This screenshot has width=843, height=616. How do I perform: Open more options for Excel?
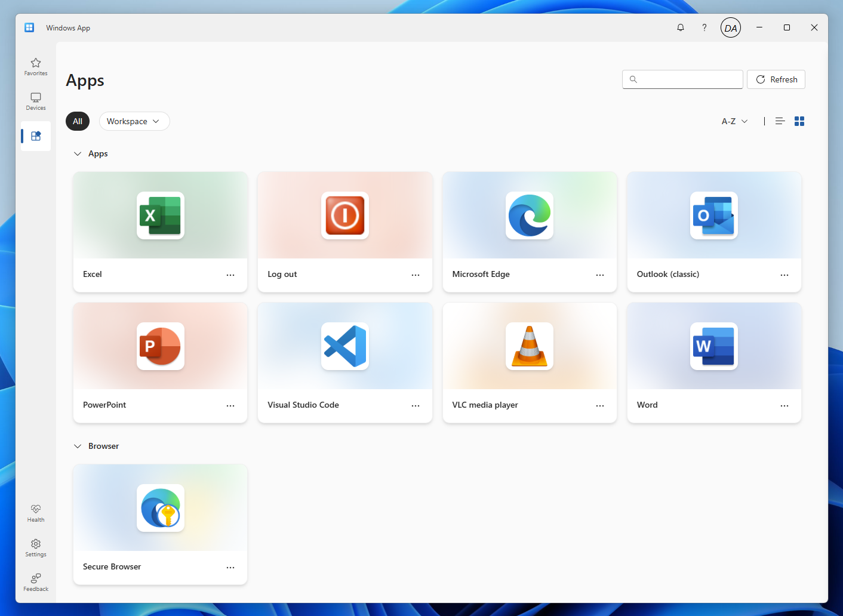230,275
